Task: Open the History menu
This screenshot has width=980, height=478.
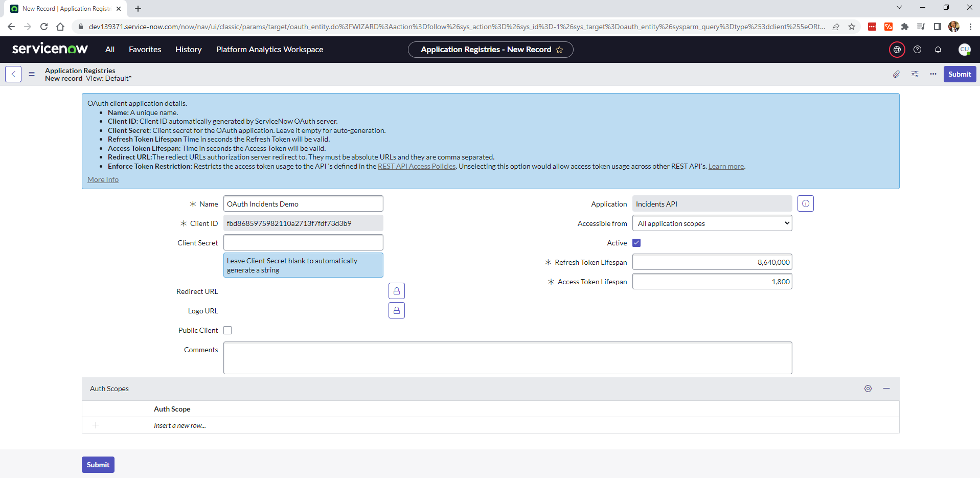Action: click(188, 49)
